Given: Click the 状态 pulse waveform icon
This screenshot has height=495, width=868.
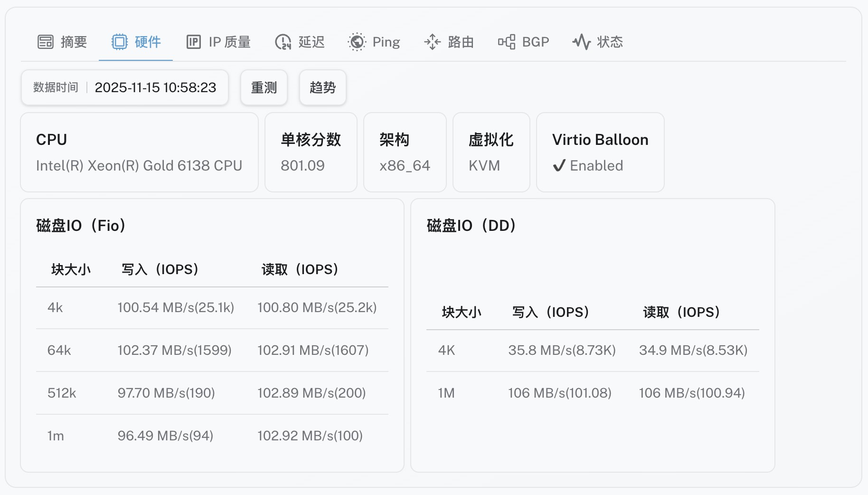Looking at the screenshot, I should [x=581, y=42].
